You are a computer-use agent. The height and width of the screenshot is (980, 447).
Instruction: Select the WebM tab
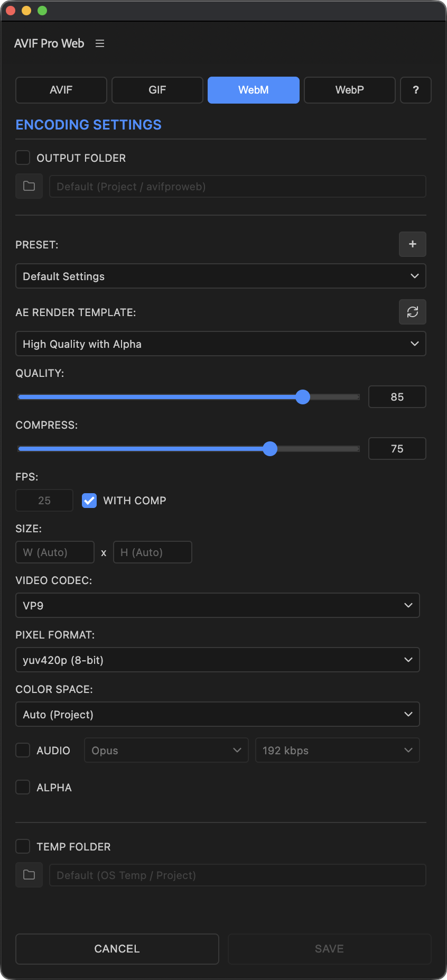click(254, 90)
